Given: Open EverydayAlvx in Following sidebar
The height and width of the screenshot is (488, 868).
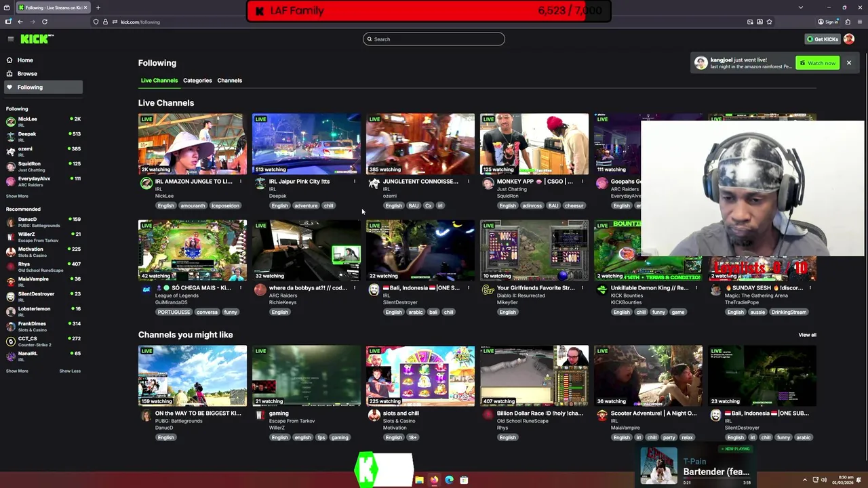Looking at the screenshot, I should pos(43,182).
